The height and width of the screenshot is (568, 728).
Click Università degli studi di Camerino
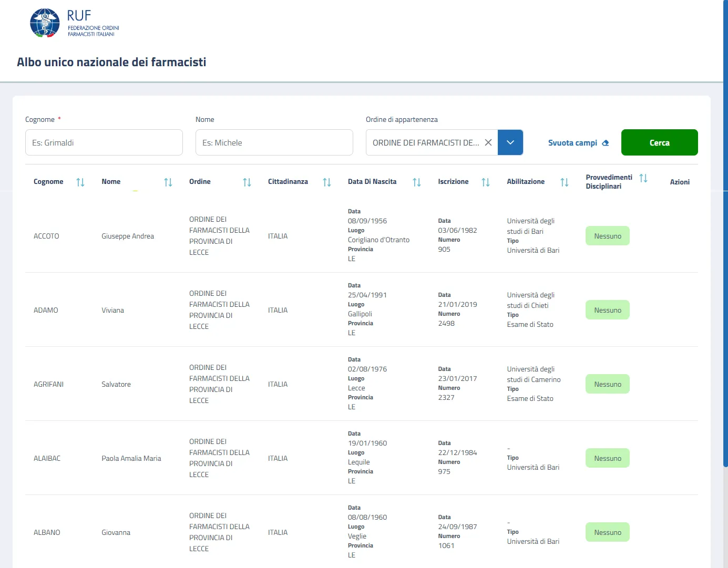point(534,374)
